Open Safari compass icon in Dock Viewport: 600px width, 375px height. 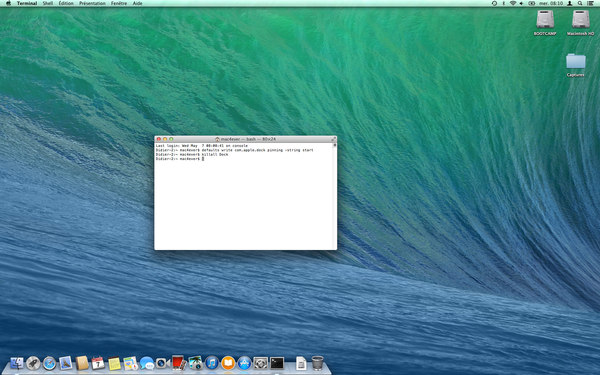click(x=49, y=363)
